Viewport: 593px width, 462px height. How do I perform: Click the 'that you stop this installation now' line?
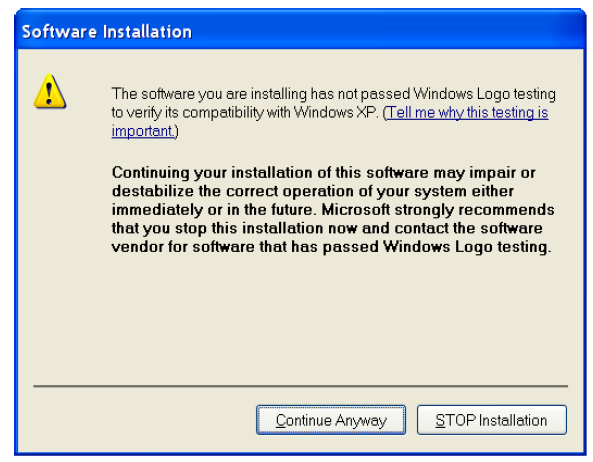tap(327, 228)
